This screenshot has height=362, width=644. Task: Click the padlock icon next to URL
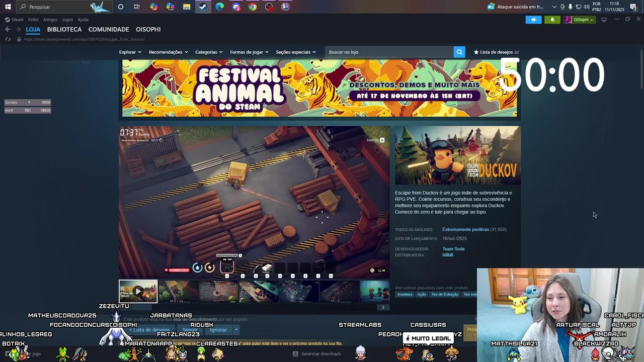coord(19,39)
